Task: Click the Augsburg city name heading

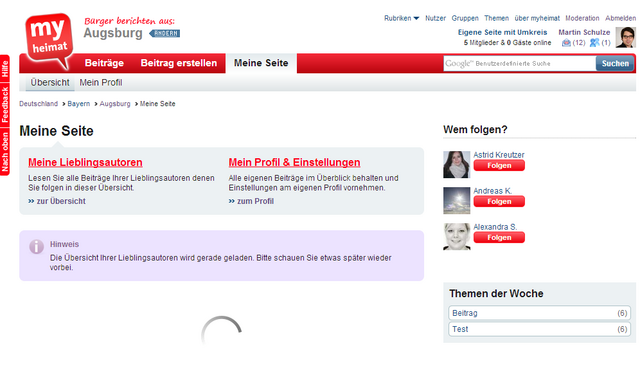Action: 113,33
